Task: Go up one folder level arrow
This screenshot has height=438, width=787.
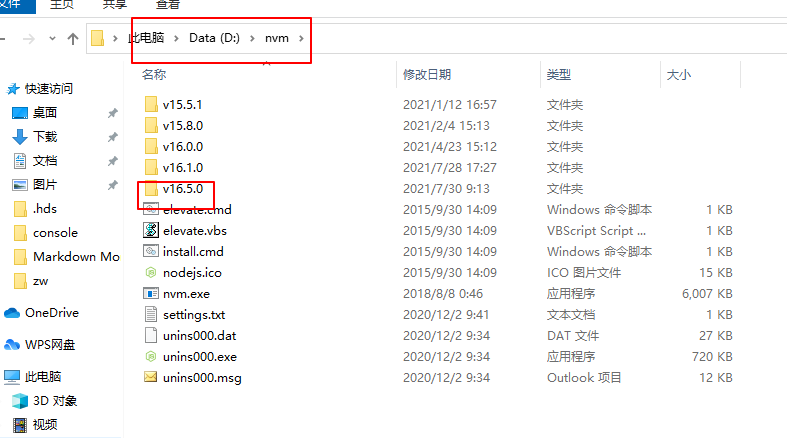Action: (73, 39)
